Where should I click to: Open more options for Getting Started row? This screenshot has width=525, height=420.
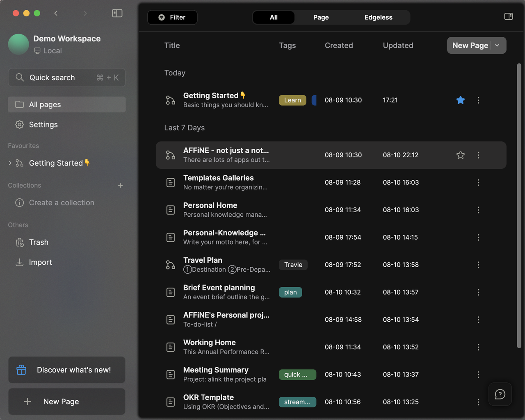click(478, 100)
